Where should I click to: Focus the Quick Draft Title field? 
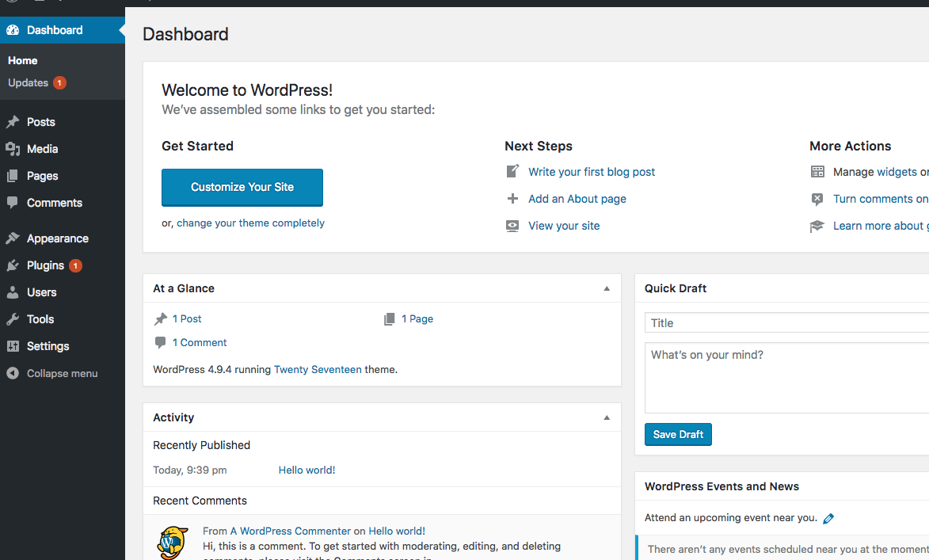tap(786, 323)
